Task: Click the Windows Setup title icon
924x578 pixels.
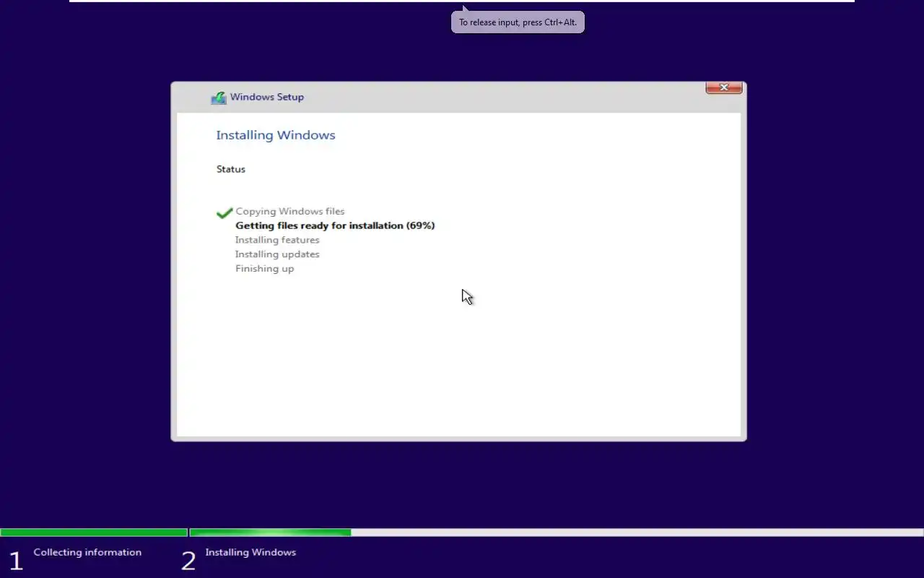Action: point(219,98)
